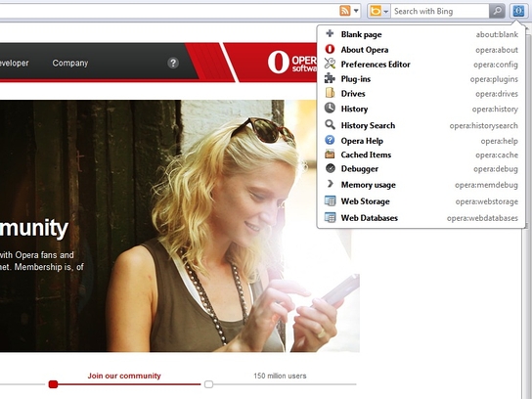The width and height of the screenshot is (532, 399).
Task: Choose Plug-ins in the popup list
Action: (421, 78)
